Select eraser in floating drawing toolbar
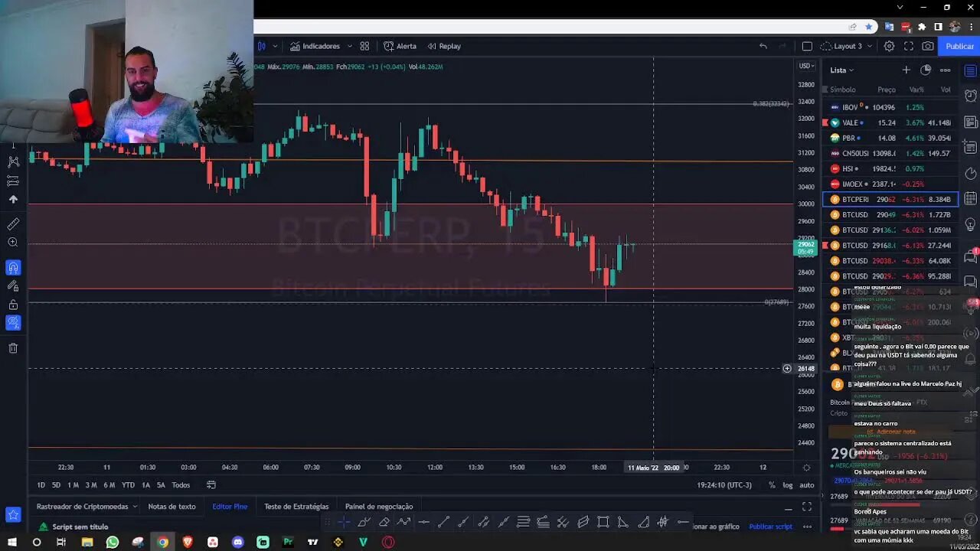Viewport: 980px width, 551px height. pyautogui.click(x=384, y=522)
